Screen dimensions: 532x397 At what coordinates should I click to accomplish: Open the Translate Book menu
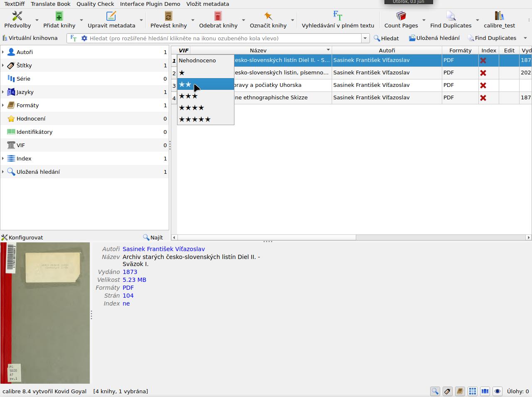(x=51, y=4)
